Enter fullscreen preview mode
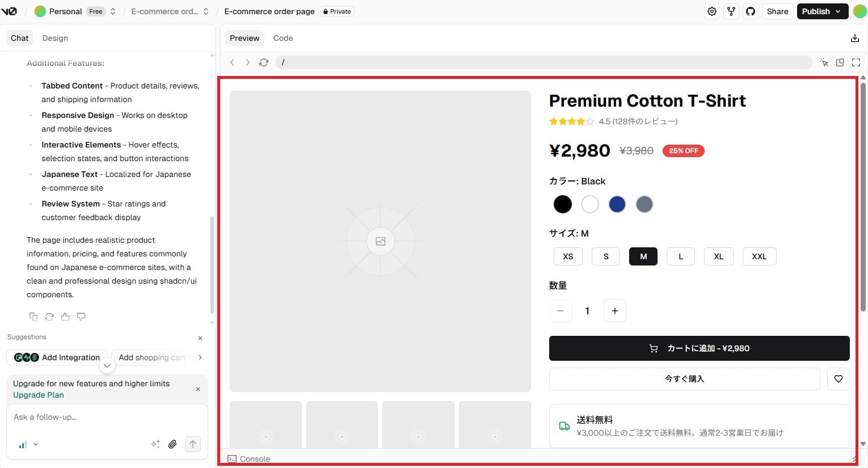Screen dimensions: 868x468 [856, 62]
